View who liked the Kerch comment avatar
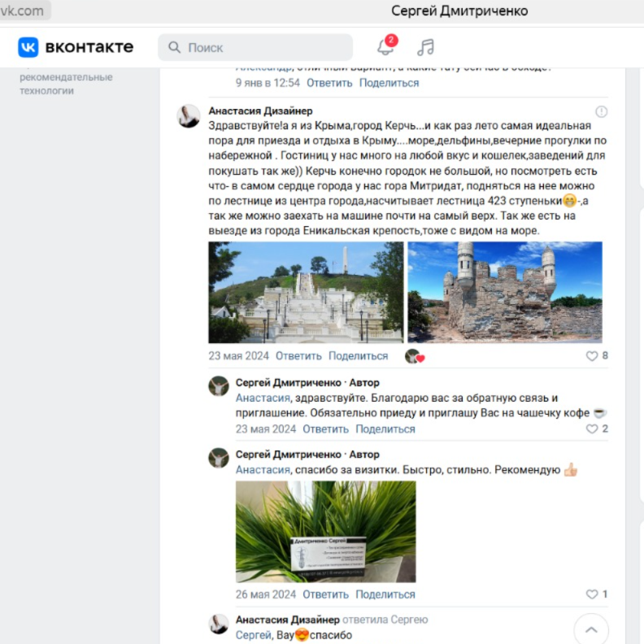 (x=415, y=356)
